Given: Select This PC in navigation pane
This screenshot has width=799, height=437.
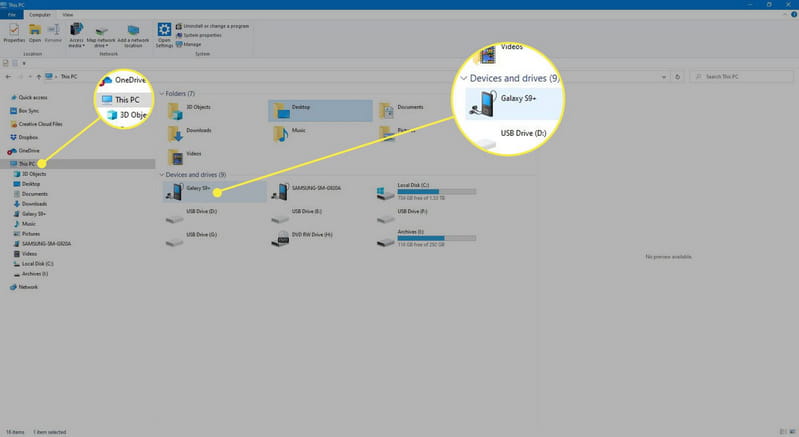Looking at the screenshot, I should pos(77,163).
